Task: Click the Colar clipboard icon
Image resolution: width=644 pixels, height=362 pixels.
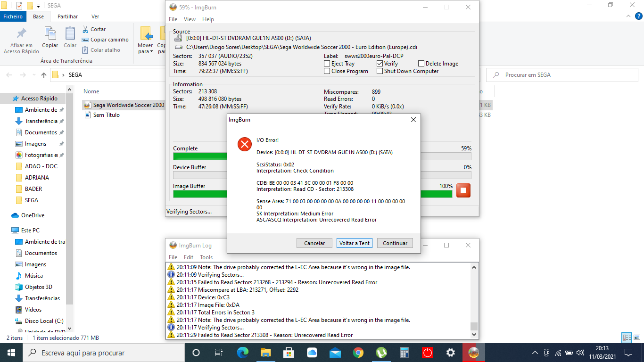Action: [70, 33]
